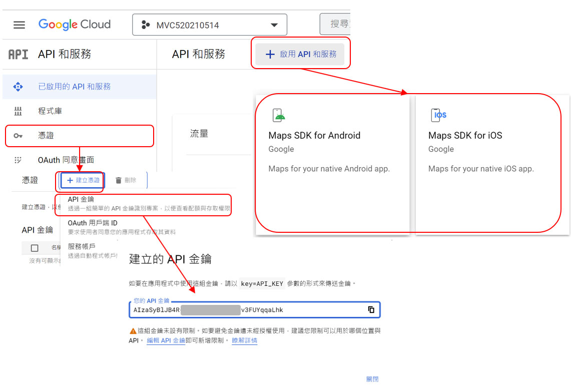
Task: Open the hamburger navigation menu
Action: pos(20,25)
